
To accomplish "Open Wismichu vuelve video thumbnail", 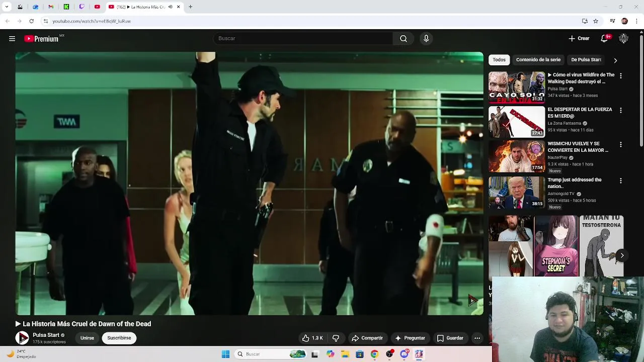I will (x=517, y=156).
